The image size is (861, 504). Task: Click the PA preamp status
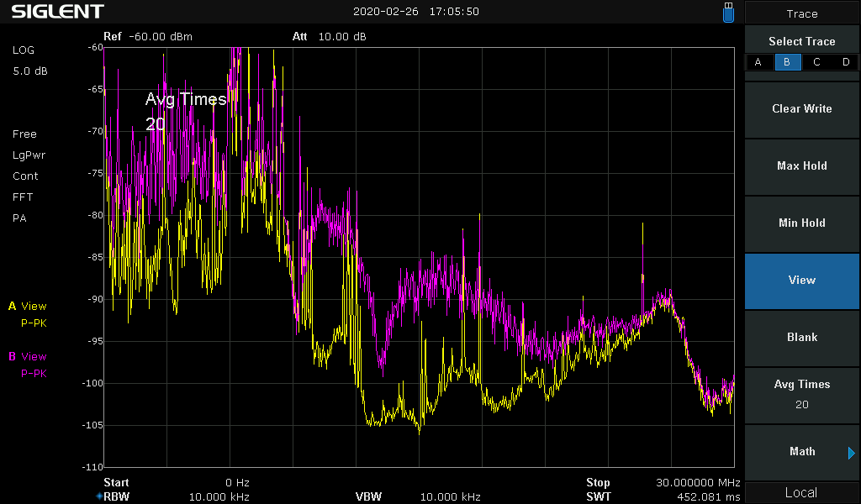pyautogui.click(x=19, y=218)
